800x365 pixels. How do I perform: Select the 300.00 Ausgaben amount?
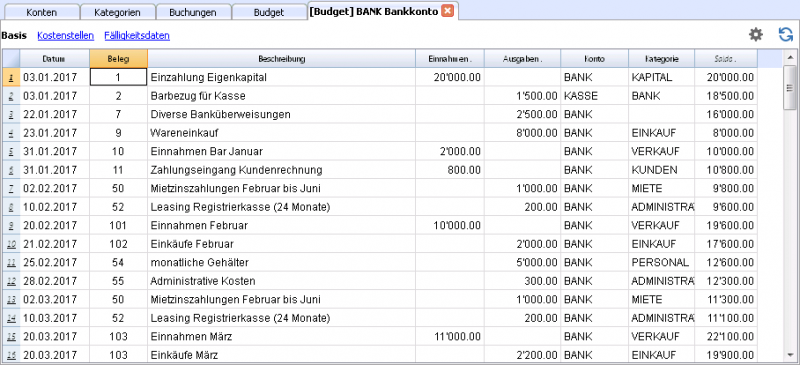point(522,281)
